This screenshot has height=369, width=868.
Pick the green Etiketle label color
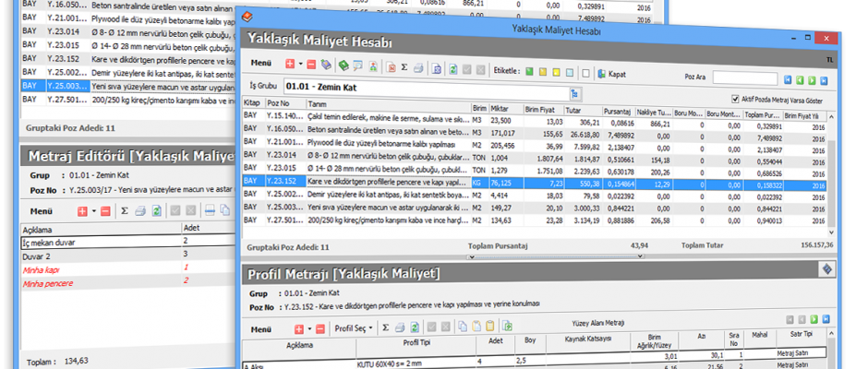[530, 71]
